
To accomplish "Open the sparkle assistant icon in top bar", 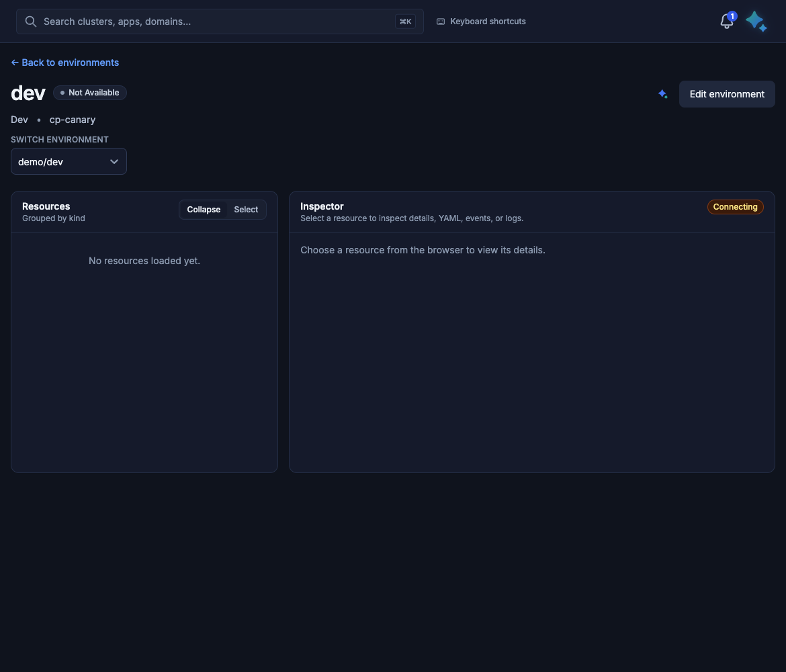I will coord(756,22).
